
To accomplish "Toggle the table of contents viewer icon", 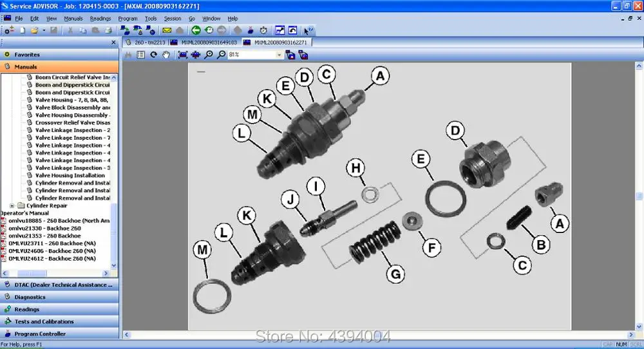I will point(141,55).
